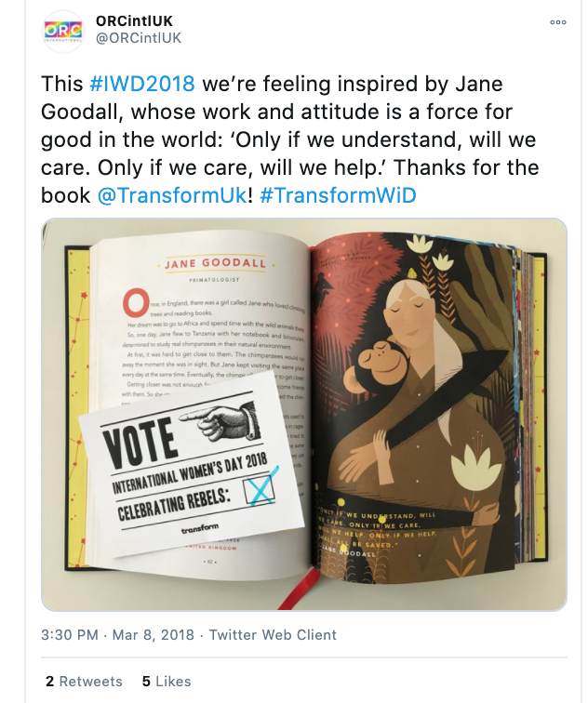The width and height of the screenshot is (588, 703).
Task: Click the Goodall quote on the illustration
Action: point(377,534)
